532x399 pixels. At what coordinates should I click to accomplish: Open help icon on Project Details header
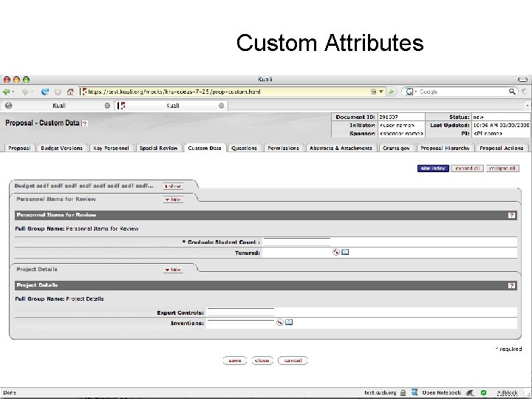pos(511,285)
